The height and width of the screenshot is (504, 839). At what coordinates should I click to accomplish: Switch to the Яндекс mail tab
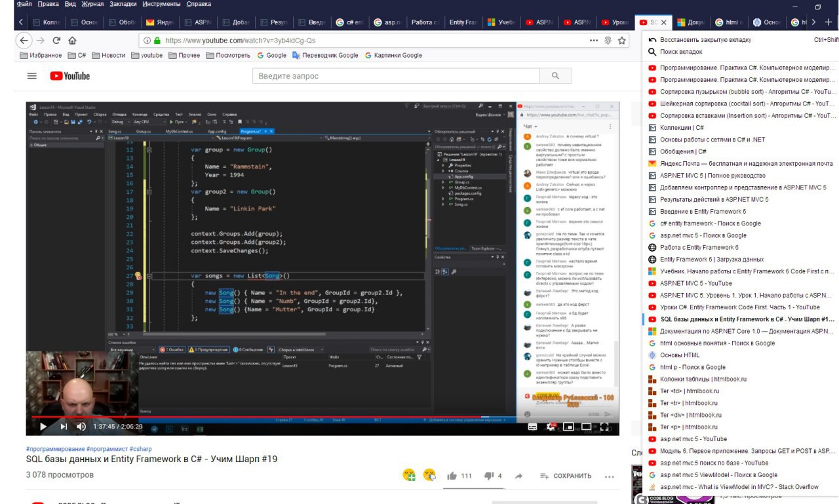(162, 22)
